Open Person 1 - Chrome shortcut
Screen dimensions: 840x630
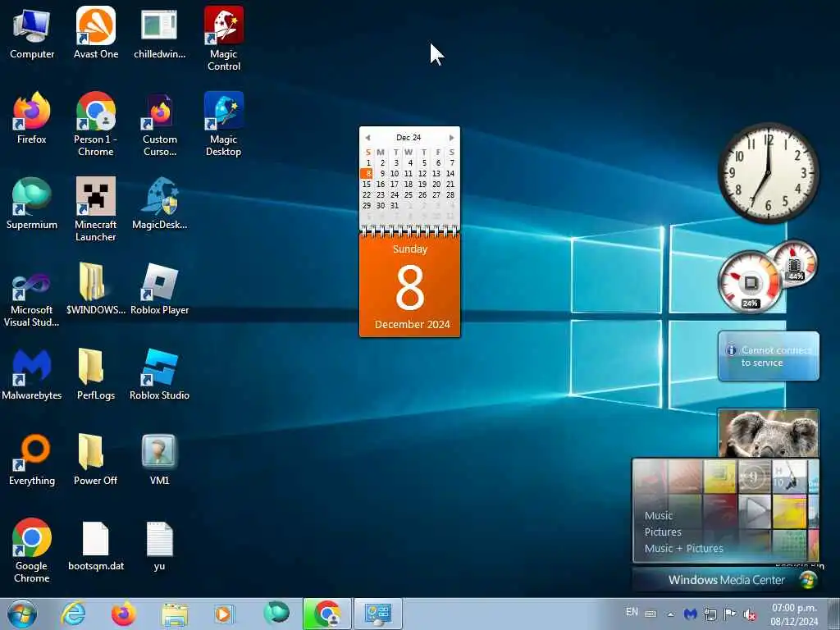point(96,125)
